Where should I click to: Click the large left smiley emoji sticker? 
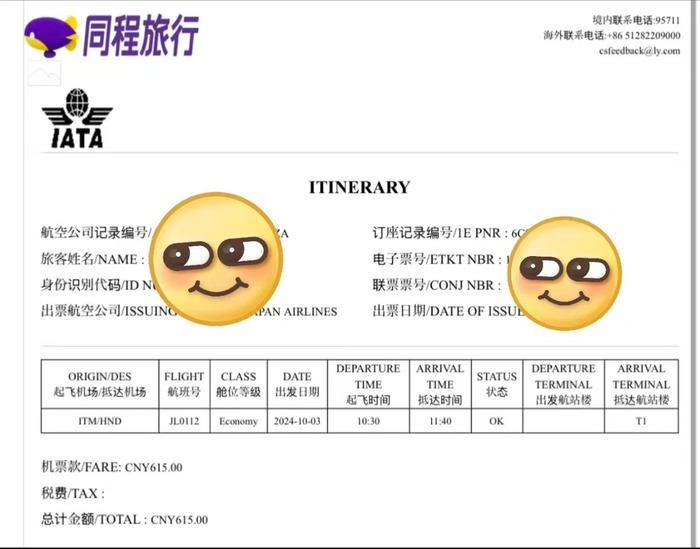[x=217, y=259]
